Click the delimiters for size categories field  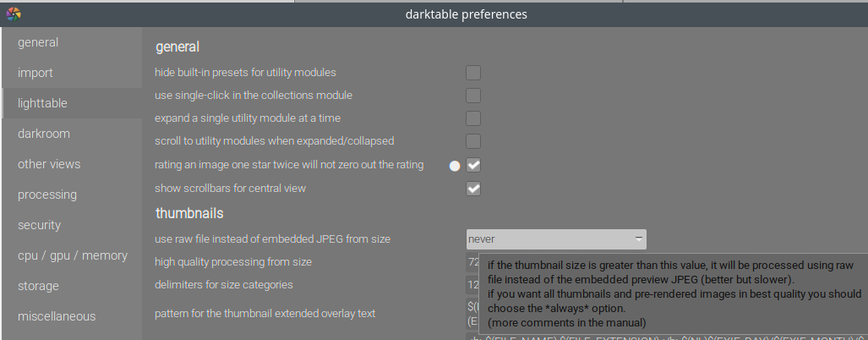click(472, 285)
